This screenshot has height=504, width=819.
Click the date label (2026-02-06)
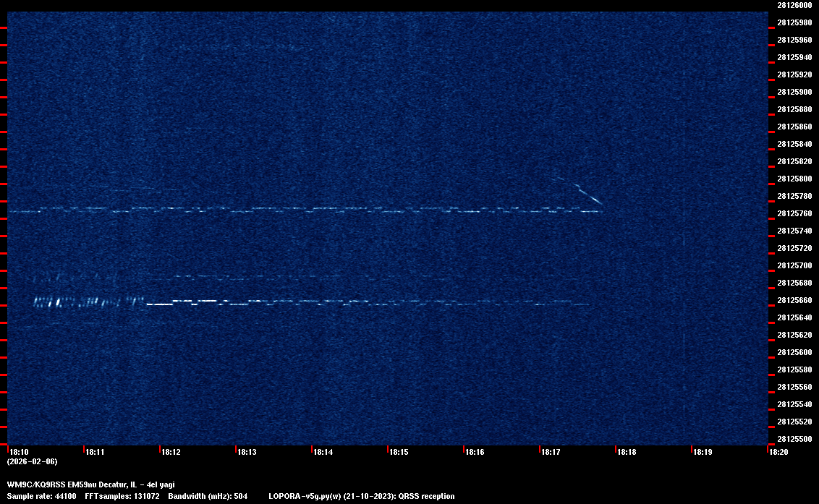[32, 461]
